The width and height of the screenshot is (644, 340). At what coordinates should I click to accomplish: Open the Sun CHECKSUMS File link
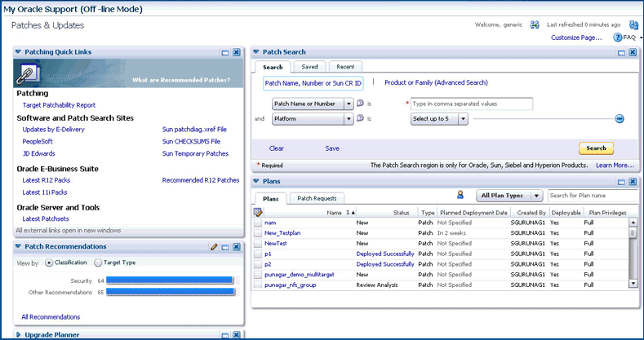(191, 142)
